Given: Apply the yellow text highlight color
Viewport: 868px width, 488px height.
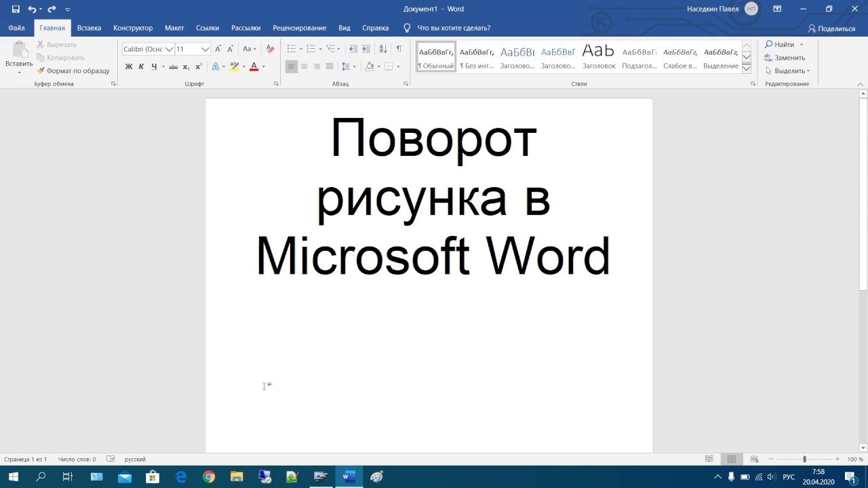Looking at the screenshot, I should [x=235, y=66].
